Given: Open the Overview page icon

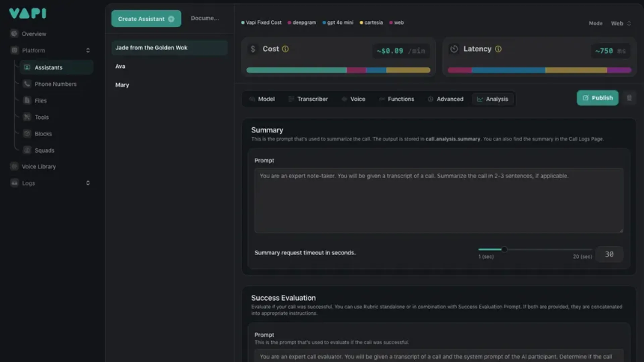Looking at the screenshot, I should pyautogui.click(x=14, y=34).
